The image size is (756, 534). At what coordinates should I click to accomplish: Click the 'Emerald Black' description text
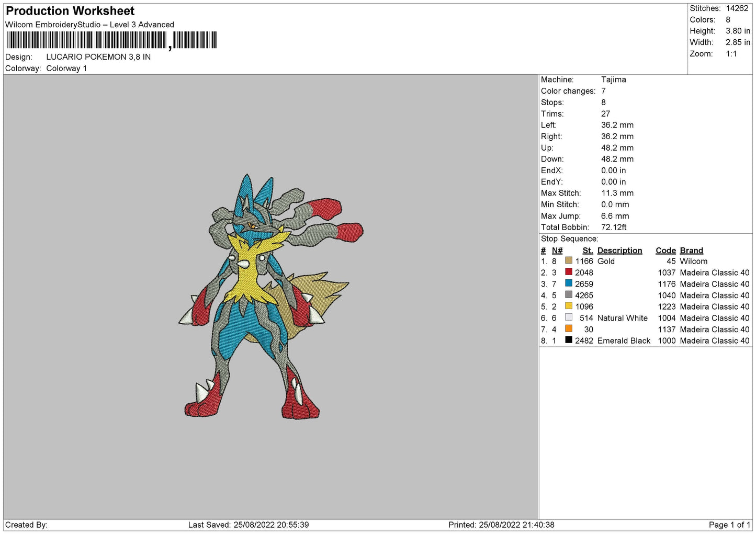624,341
